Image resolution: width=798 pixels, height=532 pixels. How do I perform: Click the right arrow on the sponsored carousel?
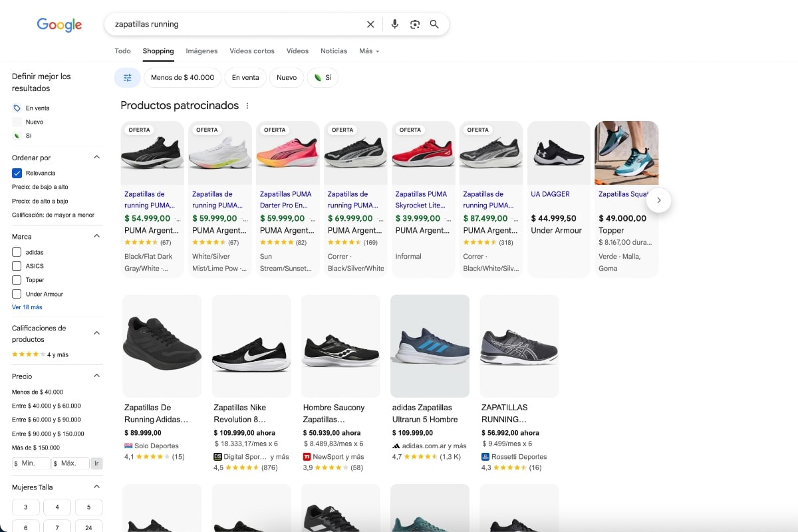pyautogui.click(x=658, y=200)
